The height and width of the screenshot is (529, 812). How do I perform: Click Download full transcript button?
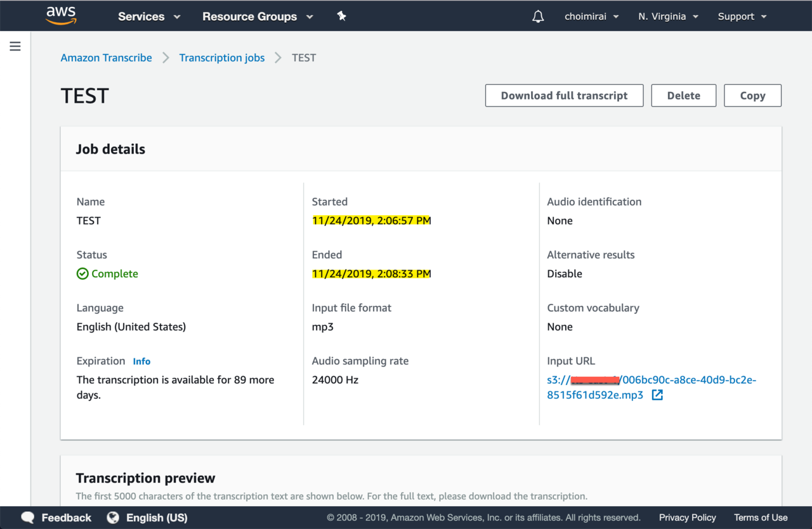(x=564, y=96)
